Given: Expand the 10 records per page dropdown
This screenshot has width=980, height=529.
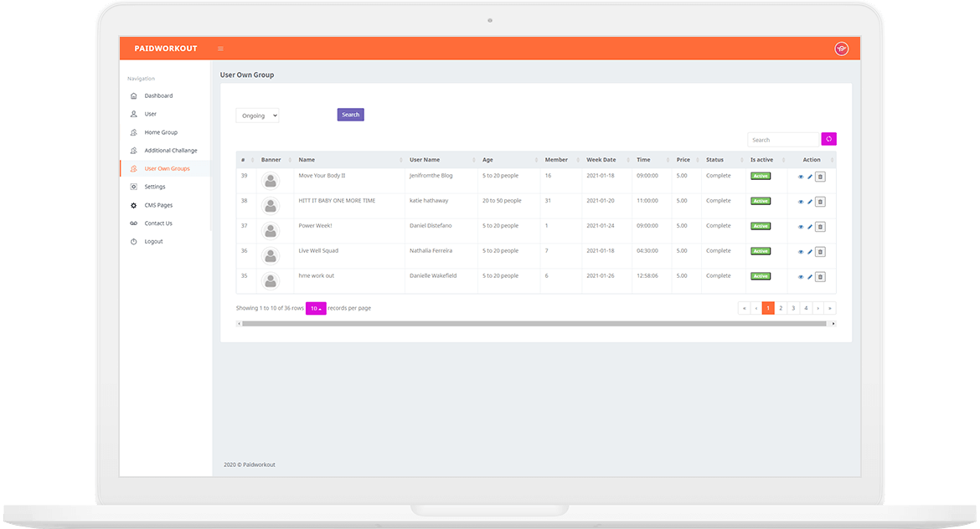Looking at the screenshot, I should (316, 309).
